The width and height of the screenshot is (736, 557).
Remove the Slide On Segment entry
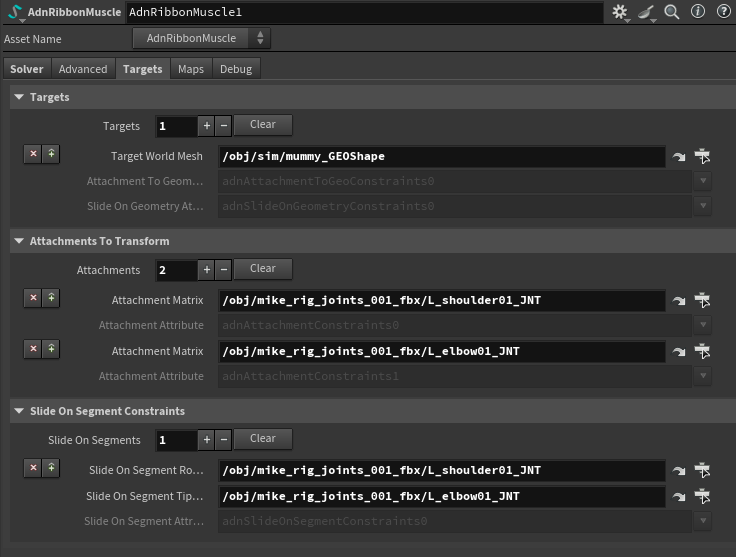[x=33, y=468]
